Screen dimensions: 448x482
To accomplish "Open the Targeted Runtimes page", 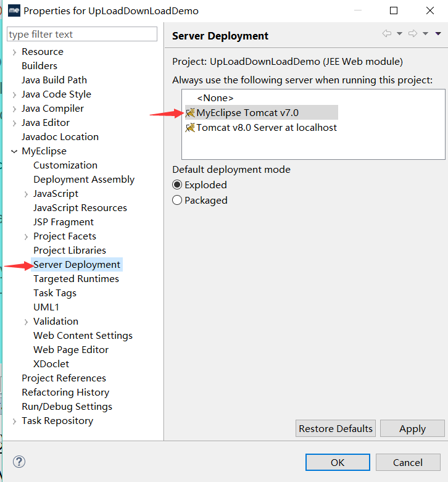I will point(76,279).
